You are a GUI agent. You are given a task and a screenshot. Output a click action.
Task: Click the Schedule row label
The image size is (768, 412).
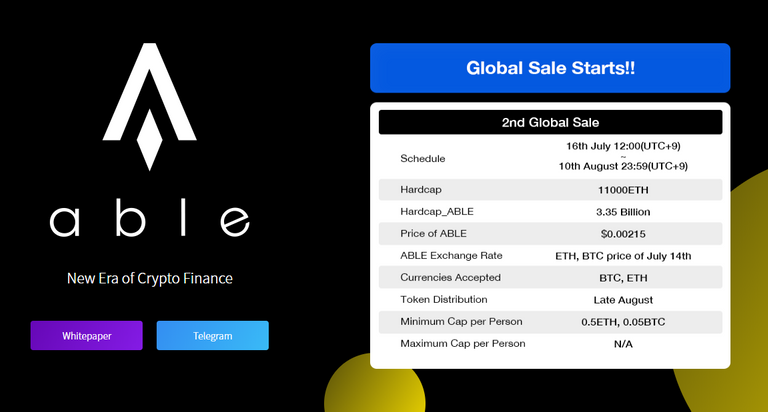point(423,158)
